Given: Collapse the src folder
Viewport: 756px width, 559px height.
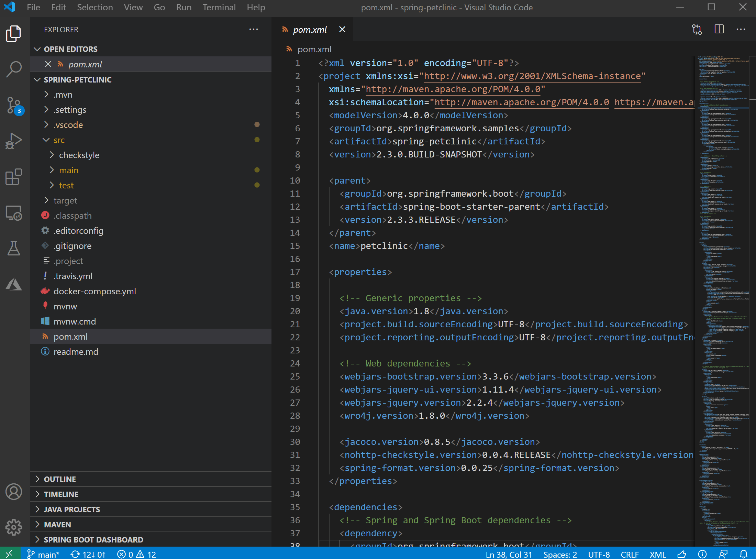Looking at the screenshot, I should [x=59, y=140].
